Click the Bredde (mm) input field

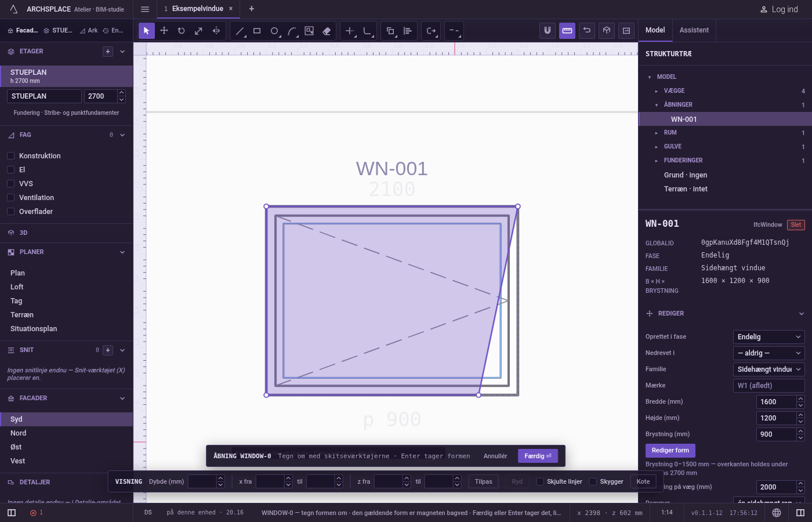click(777, 402)
